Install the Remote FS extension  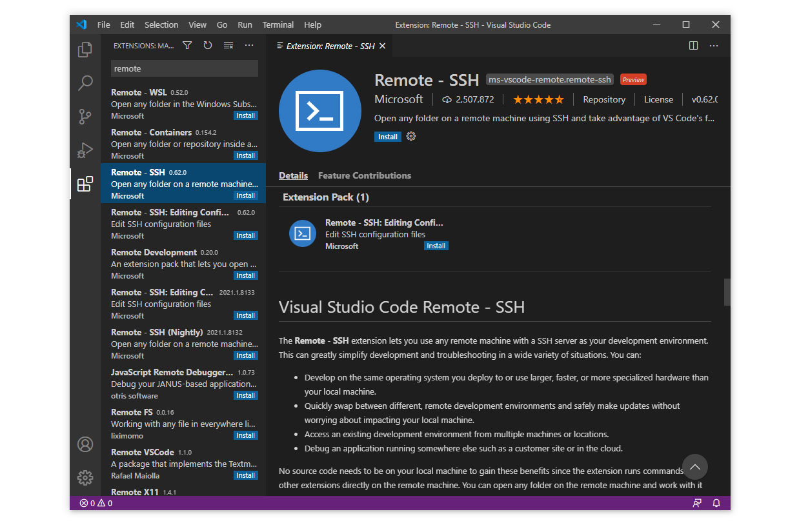246,436
